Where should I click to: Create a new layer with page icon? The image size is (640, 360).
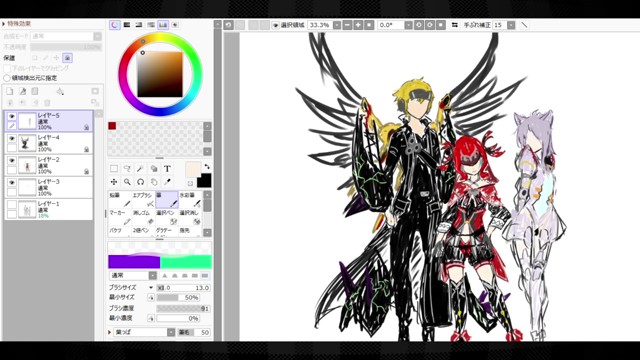tap(10, 91)
